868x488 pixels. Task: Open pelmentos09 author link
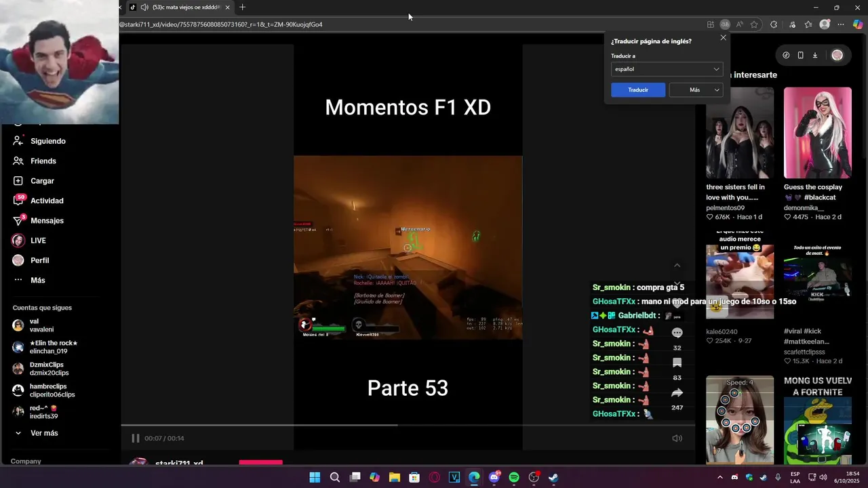click(x=725, y=208)
